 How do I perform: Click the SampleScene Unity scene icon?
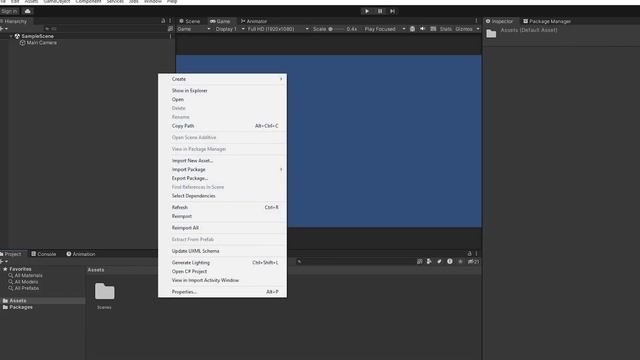click(x=17, y=36)
